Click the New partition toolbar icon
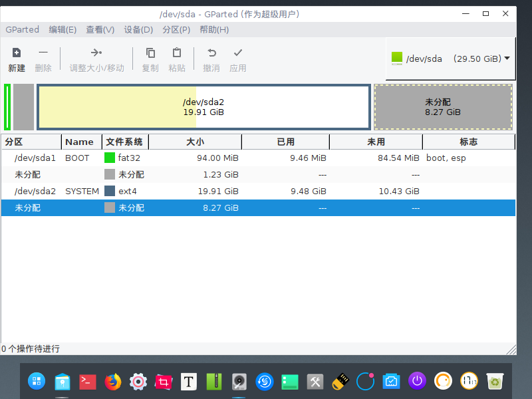 point(17,53)
